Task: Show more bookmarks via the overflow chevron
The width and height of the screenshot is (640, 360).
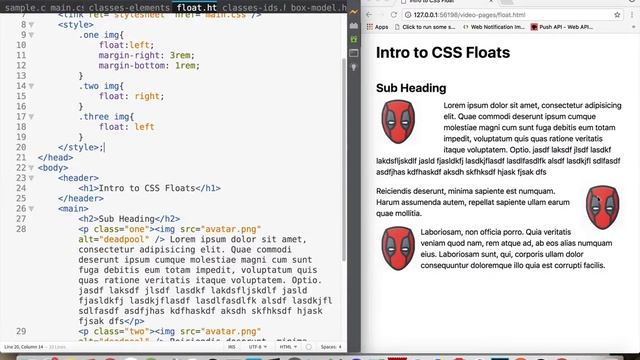Action: [x=633, y=27]
